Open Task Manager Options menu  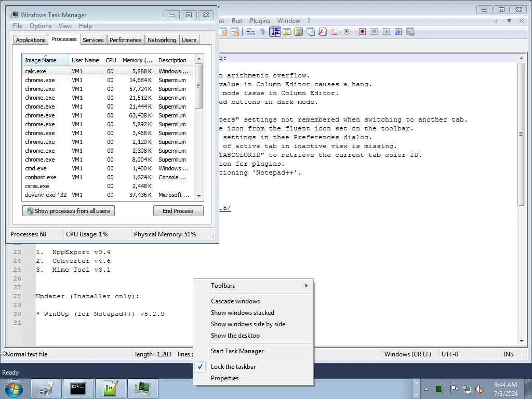click(41, 26)
